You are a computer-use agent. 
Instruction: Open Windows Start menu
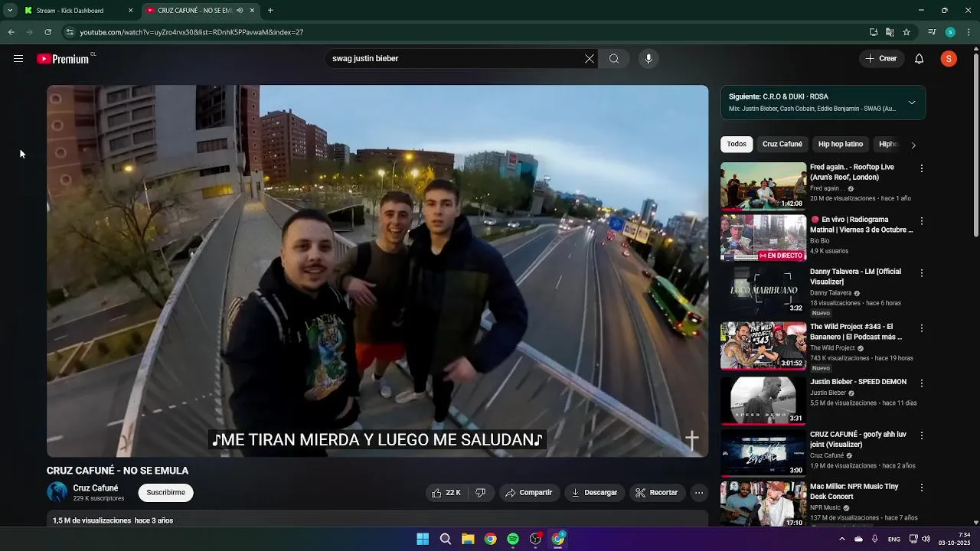click(x=423, y=539)
